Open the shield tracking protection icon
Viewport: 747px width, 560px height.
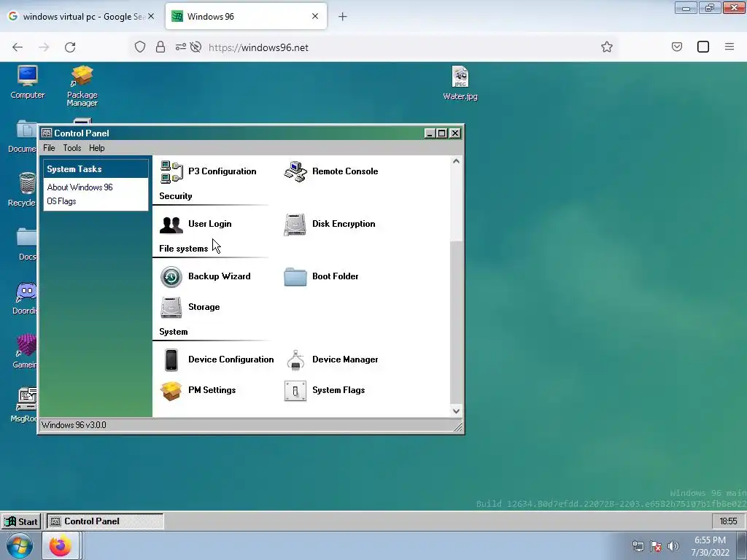click(139, 47)
